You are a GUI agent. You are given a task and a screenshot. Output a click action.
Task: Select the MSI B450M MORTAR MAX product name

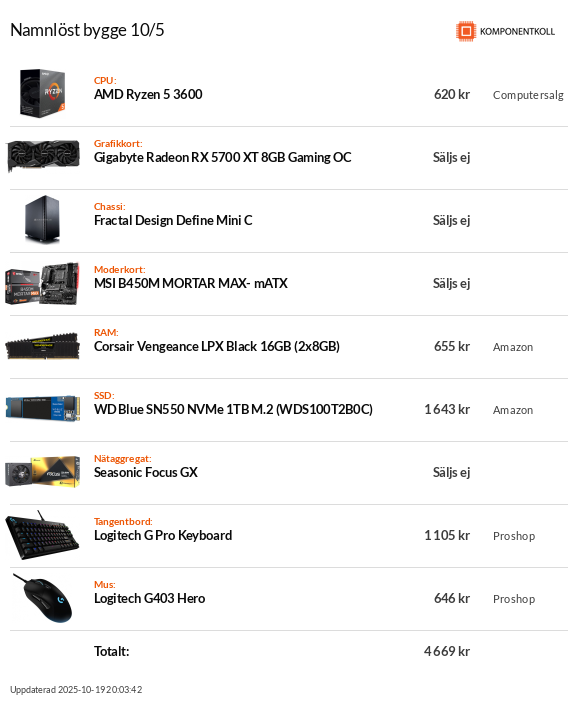(x=191, y=283)
